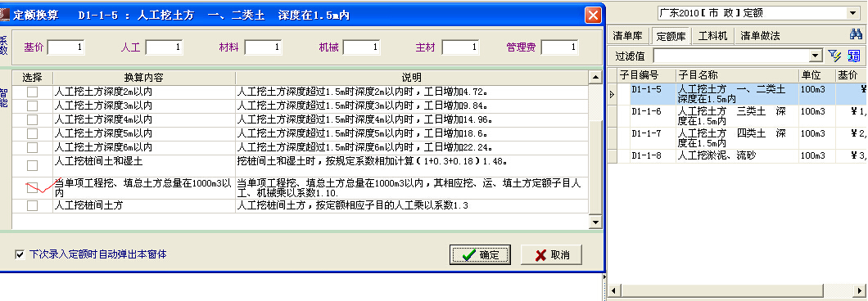This screenshot has height=301, width=868.
Task: Click the 过滤值 text input
Action: [730, 56]
